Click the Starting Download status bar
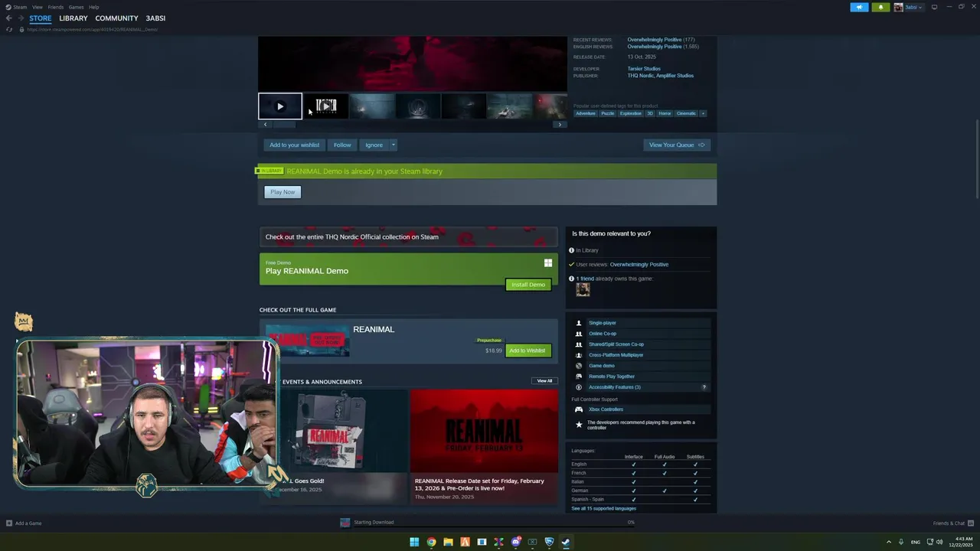The image size is (980, 551). tap(488, 523)
